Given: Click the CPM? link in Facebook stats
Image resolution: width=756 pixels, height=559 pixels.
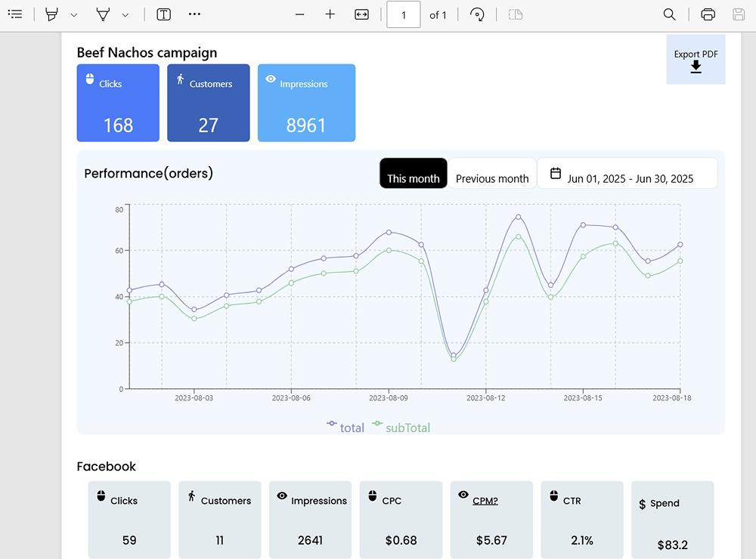Looking at the screenshot, I should [x=485, y=500].
